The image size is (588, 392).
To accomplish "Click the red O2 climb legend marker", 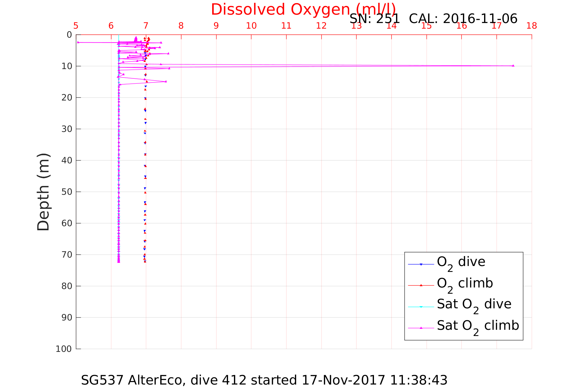I will tap(421, 285).
